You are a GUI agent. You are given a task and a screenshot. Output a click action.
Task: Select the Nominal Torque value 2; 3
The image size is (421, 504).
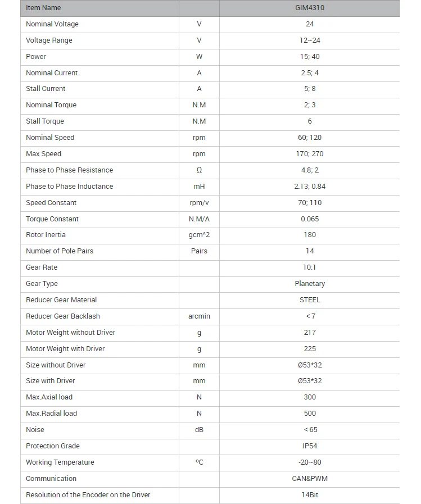point(310,105)
